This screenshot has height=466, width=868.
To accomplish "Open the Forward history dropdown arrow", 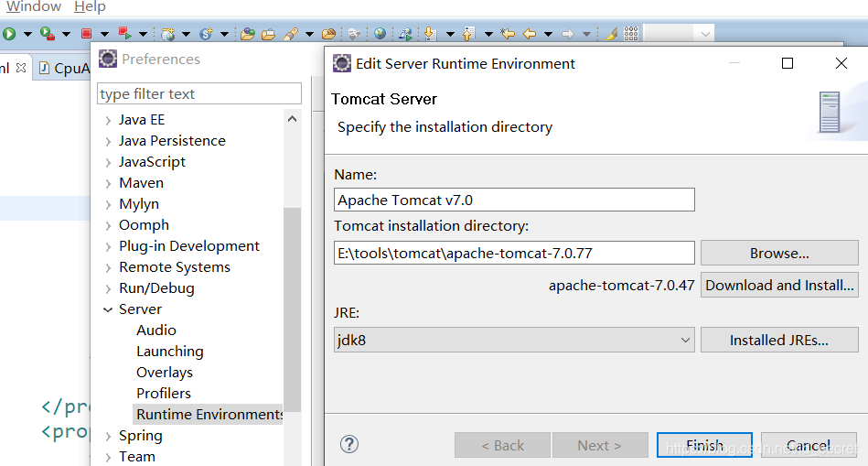I will (x=586, y=35).
